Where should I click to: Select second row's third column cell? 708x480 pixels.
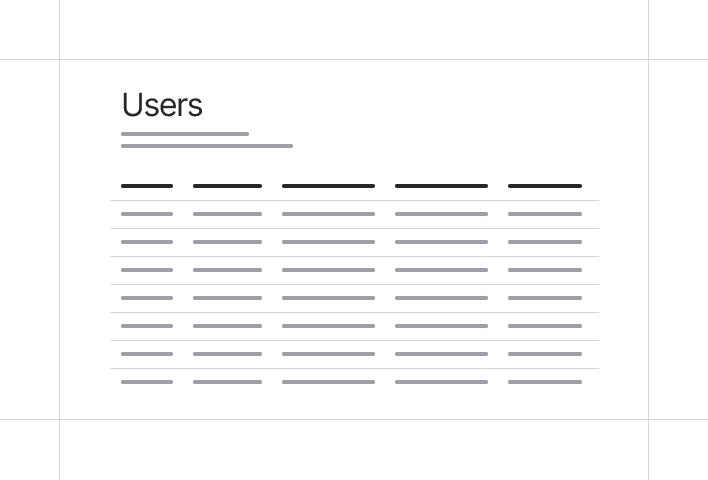tap(328, 242)
